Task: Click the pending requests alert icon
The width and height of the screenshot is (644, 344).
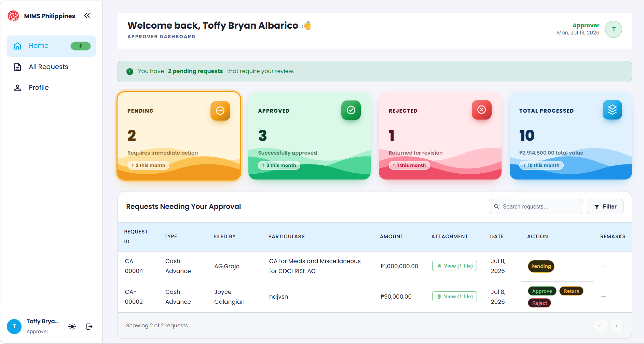Action: [x=130, y=72]
